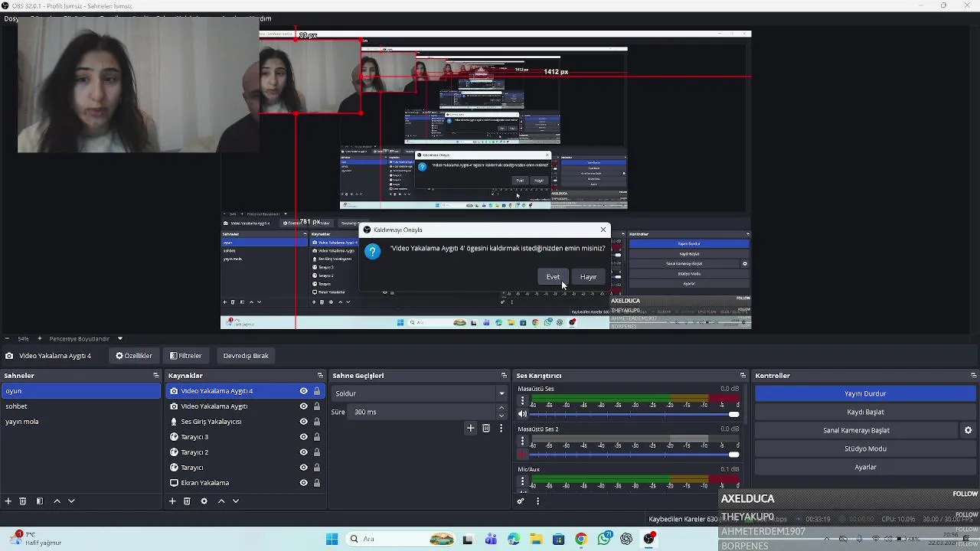Move scene down with Sahneler down arrow
Screen dimensions: 980x551
(x=71, y=501)
